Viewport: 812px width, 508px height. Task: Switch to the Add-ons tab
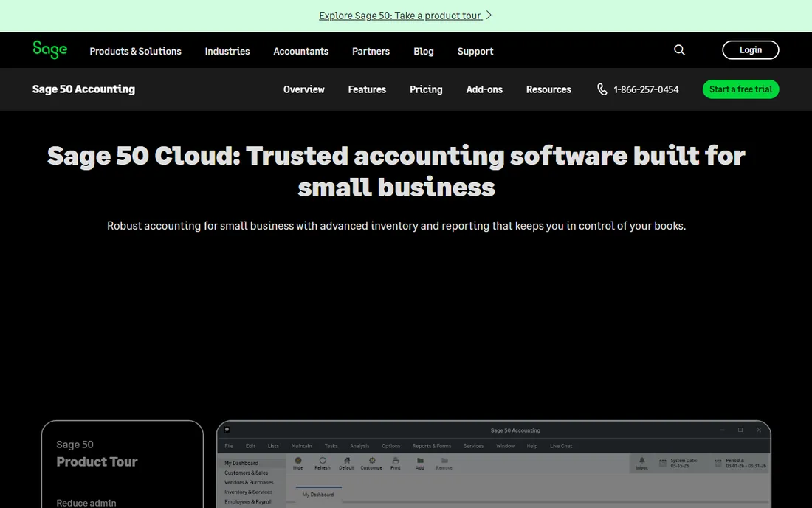click(x=484, y=89)
